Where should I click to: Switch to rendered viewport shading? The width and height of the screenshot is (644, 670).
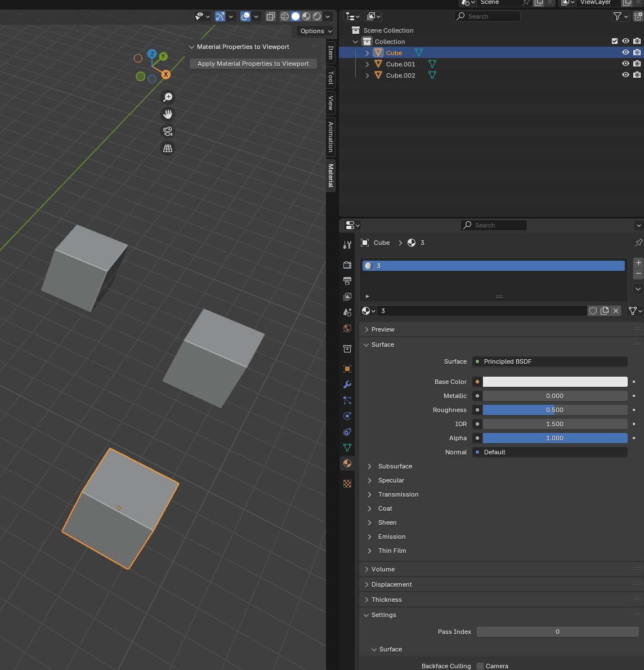[x=317, y=17]
